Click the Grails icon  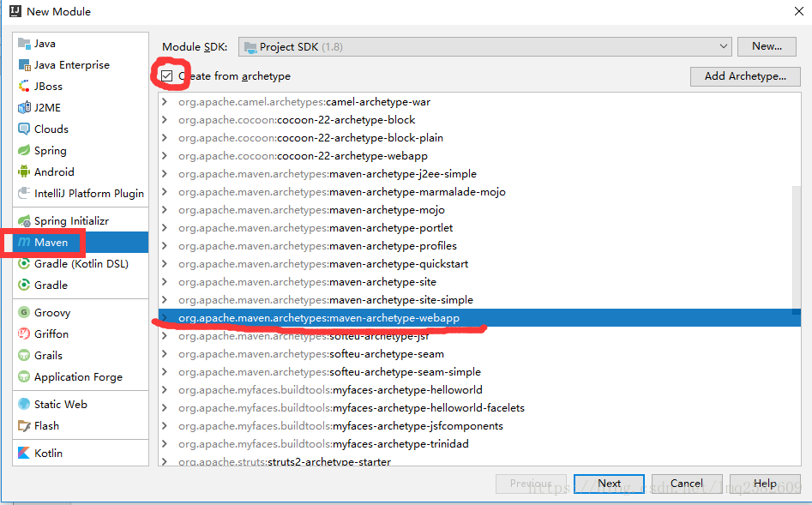click(24, 355)
